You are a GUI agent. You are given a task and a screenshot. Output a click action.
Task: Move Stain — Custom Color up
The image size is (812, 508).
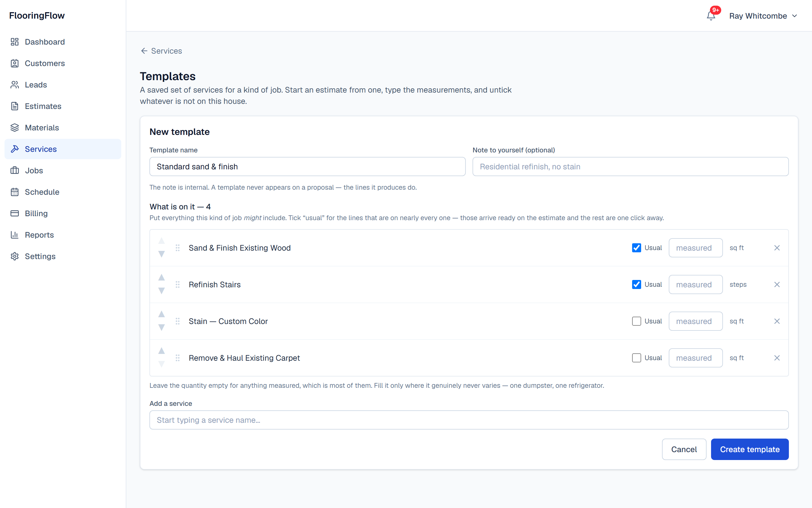pyautogui.click(x=161, y=314)
